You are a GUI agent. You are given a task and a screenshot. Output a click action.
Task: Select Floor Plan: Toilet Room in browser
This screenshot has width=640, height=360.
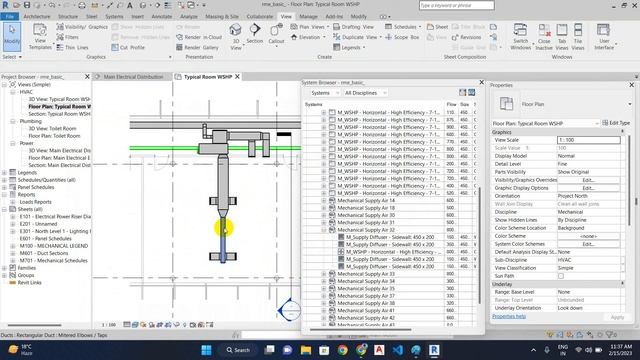54,136
